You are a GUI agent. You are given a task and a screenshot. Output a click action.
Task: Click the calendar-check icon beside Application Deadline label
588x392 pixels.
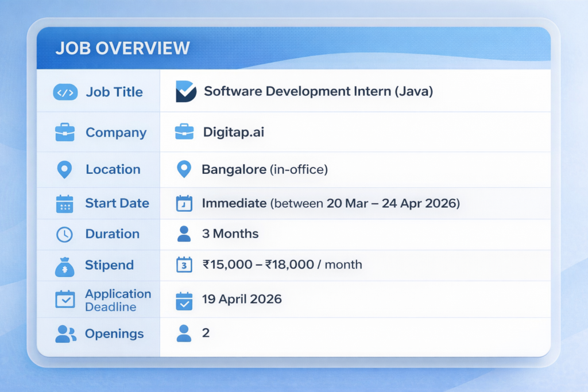point(65,299)
